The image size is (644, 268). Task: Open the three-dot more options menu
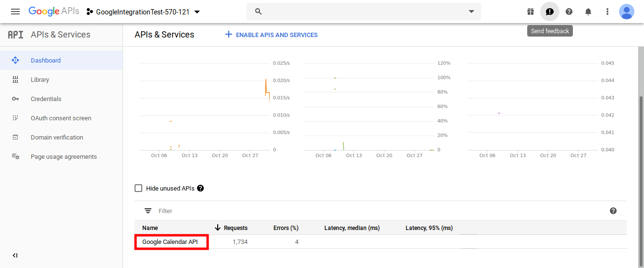[607, 12]
